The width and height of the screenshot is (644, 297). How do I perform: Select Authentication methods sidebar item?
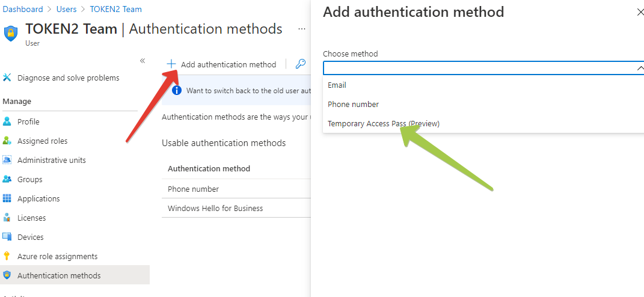pos(75,275)
